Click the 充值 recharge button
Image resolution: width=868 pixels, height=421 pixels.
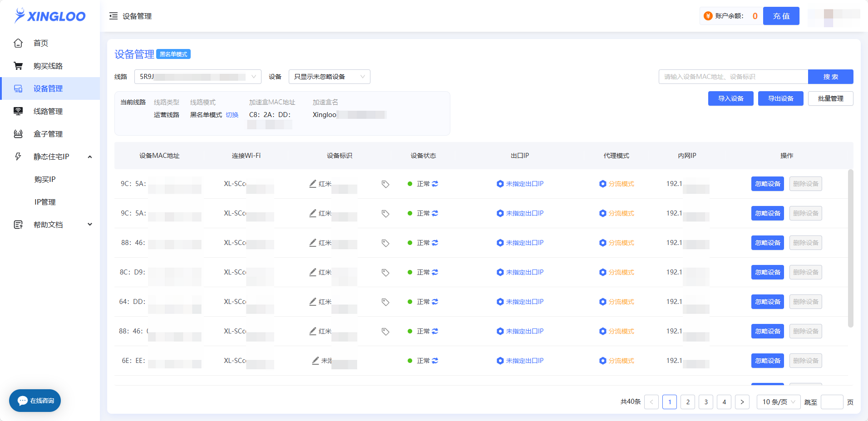point(781,16)
